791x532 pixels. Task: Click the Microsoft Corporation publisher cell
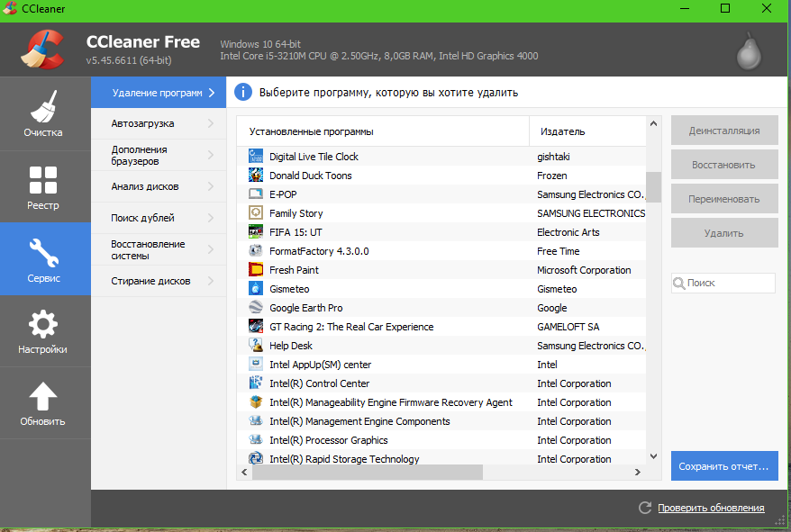point(584,270)
